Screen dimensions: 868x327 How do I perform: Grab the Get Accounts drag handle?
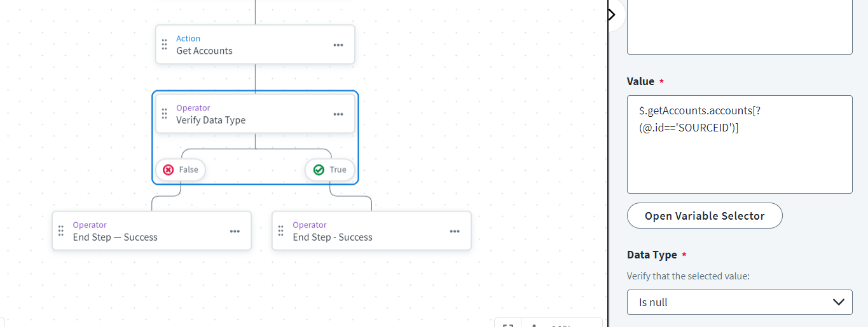coord(164,44)
